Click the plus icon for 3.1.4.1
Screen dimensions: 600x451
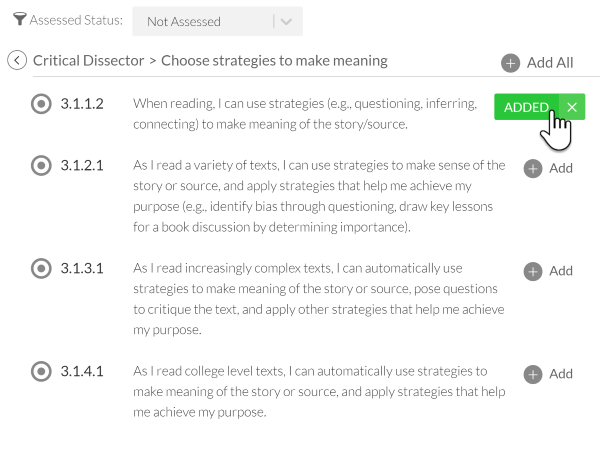click(x=533, y=374)
